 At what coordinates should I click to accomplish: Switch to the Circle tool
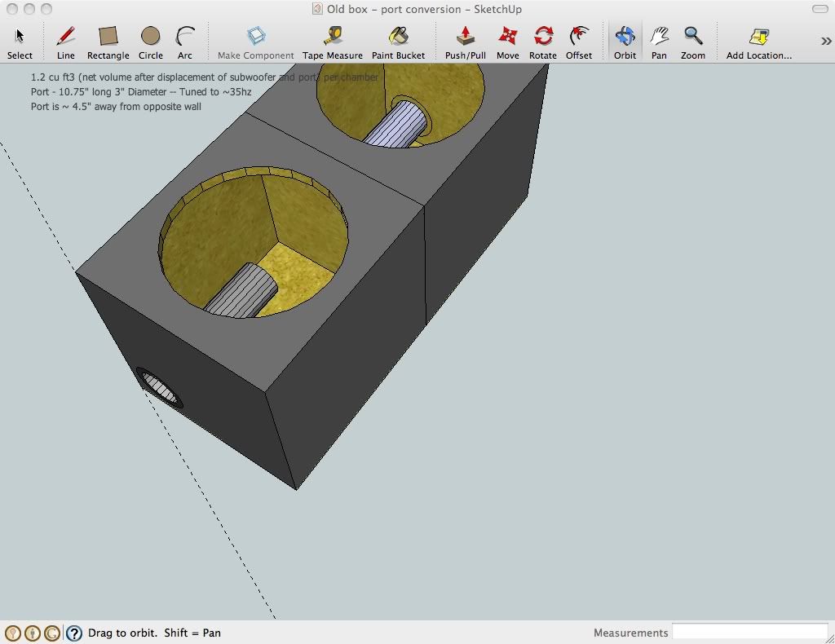coord(151,35)
